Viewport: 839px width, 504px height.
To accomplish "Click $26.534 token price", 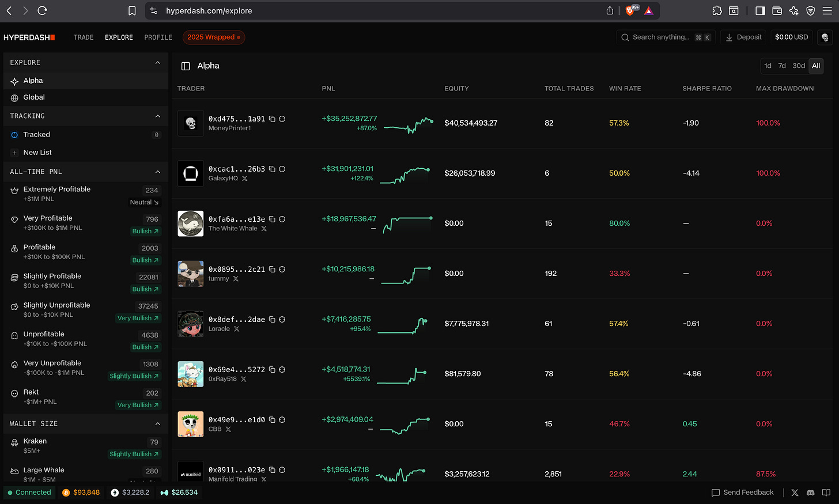I will (179, 492).
